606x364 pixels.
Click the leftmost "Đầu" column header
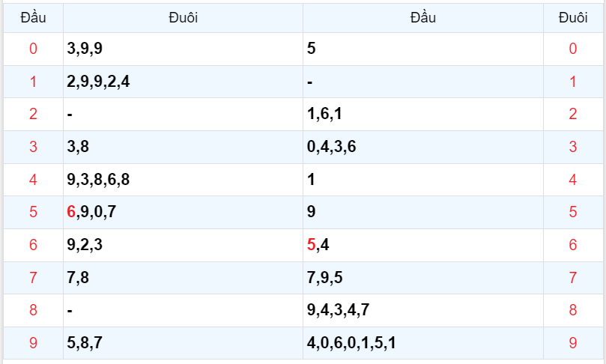[33, 18]
